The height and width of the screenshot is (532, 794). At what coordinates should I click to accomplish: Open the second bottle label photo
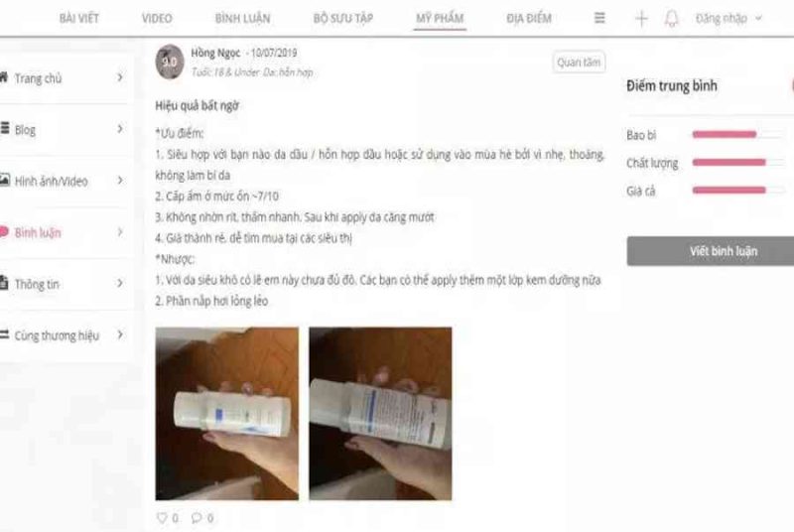click(x=380, y=414)
